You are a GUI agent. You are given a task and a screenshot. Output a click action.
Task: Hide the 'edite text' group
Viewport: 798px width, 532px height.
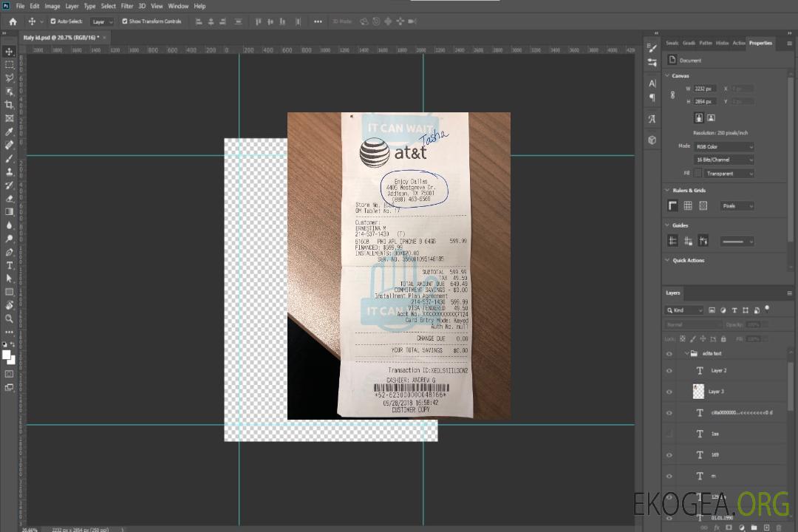pyautogui.click(x=669, y=354)
